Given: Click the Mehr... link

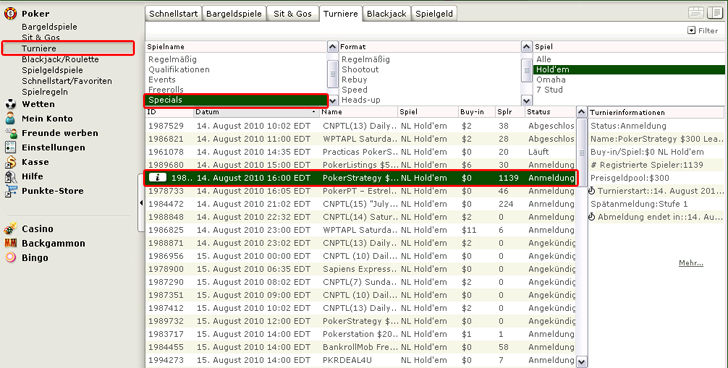Looking at the screenshot, I should (691, 263).
